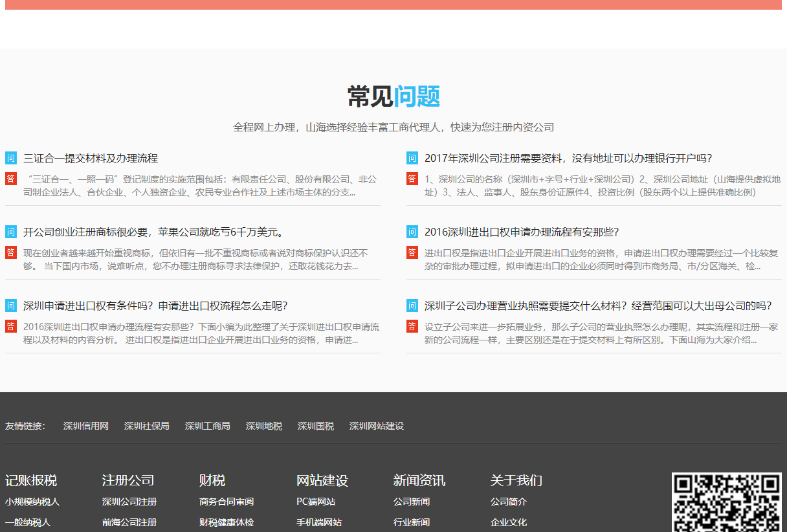The height and width of the screenshot is (532, 787).
Task: Click the 问 icon beside 深圳子公司办理营业执照
Action: [x=412, y=305]
